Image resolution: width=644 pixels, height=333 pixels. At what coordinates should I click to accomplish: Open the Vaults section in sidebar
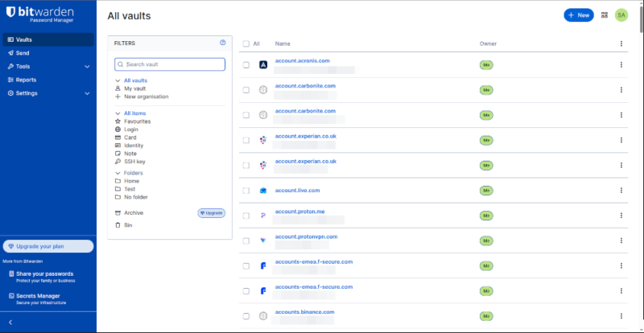[48, 40]
